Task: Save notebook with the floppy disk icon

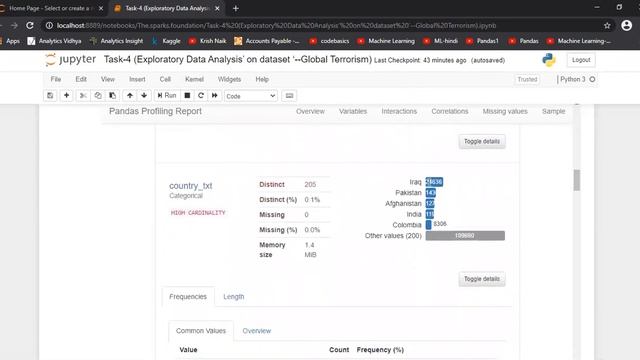Action: click(x=50, y=96)
